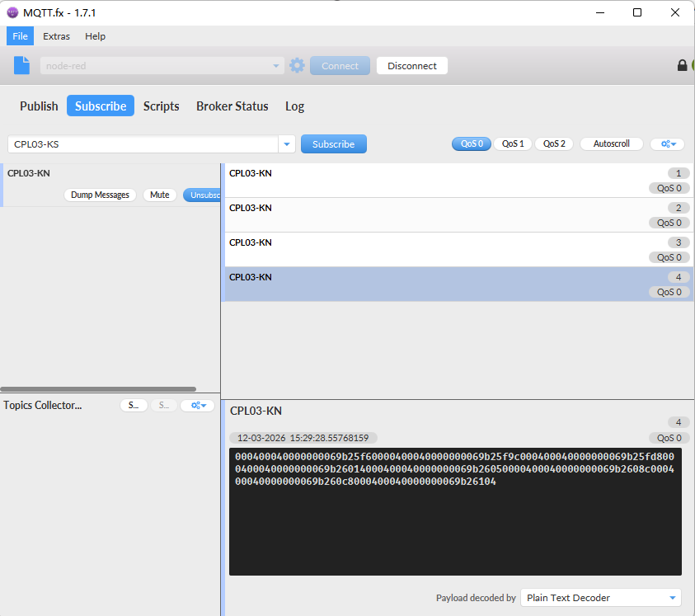Open the Extras menu
The width and height of the screenshot is (695, 616).
pos(56,36)
